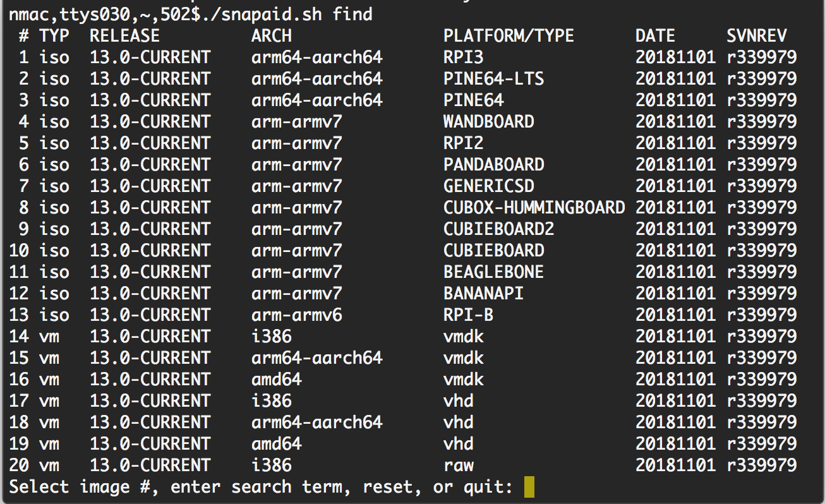Click the cursor at the select image prompt
The height and width of the screenshot is (504, 825).
coord(529,487)
